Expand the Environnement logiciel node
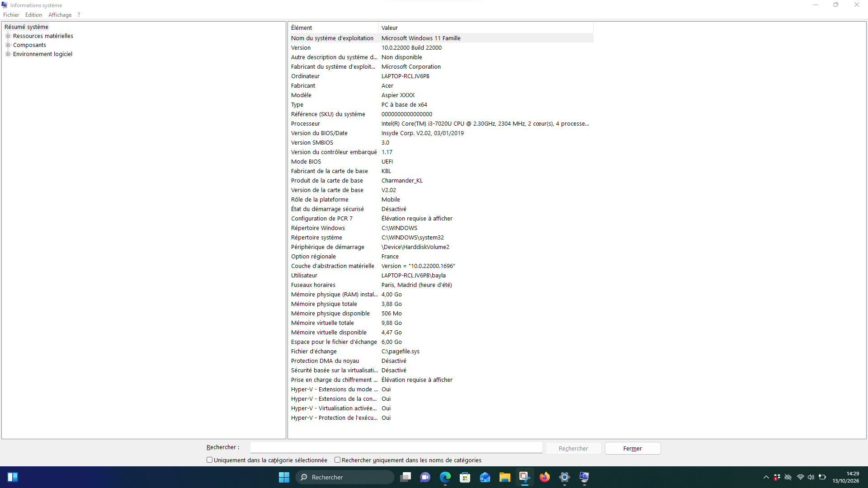 (8, 54)
